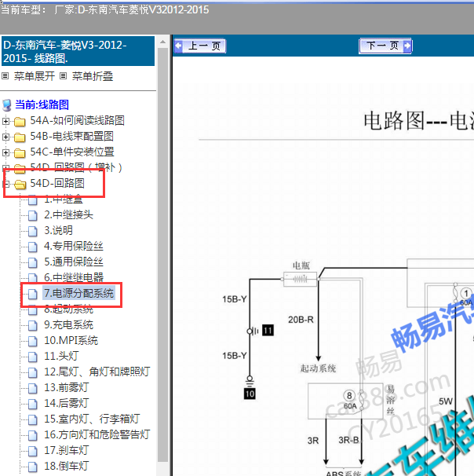Click 菜单展开 to expand all menus
This screenshot has height=476, width=474.
(x=35, y=76)
